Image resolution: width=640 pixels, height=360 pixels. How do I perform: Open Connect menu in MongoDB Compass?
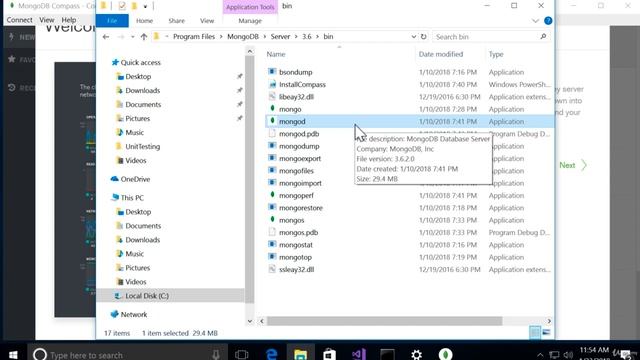click(19, 20)
